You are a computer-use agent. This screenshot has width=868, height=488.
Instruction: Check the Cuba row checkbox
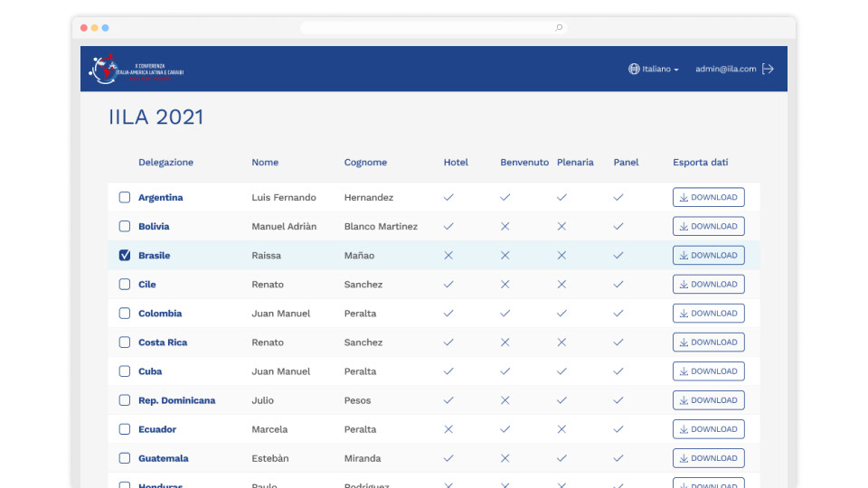(125, 371)
